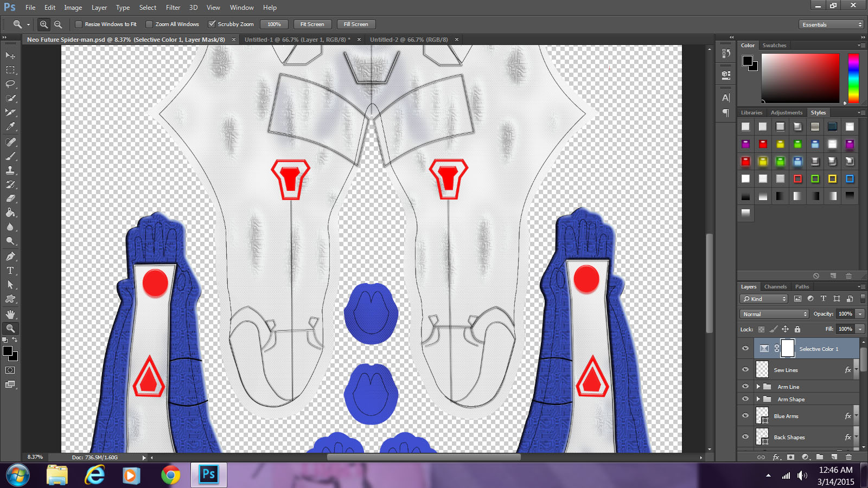Switch to Untitled-1 document tab
Screen dimensions: 868x488
tap(297, 40)
